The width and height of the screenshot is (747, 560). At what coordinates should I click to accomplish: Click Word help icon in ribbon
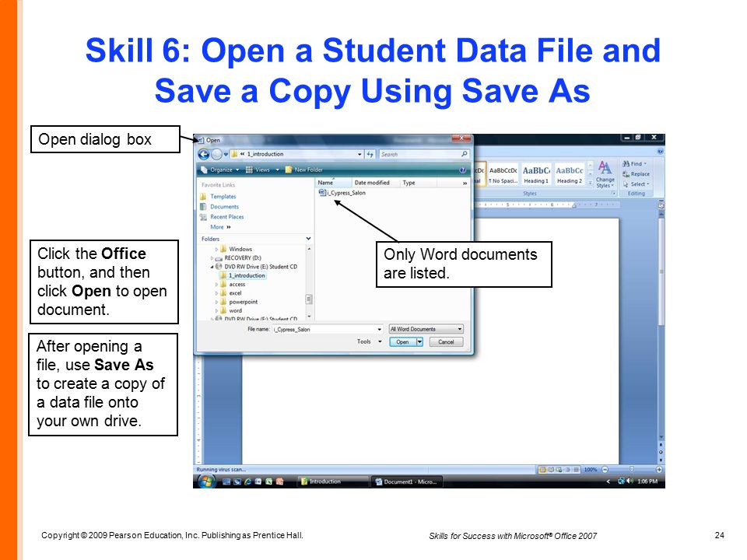click(661, 152)
